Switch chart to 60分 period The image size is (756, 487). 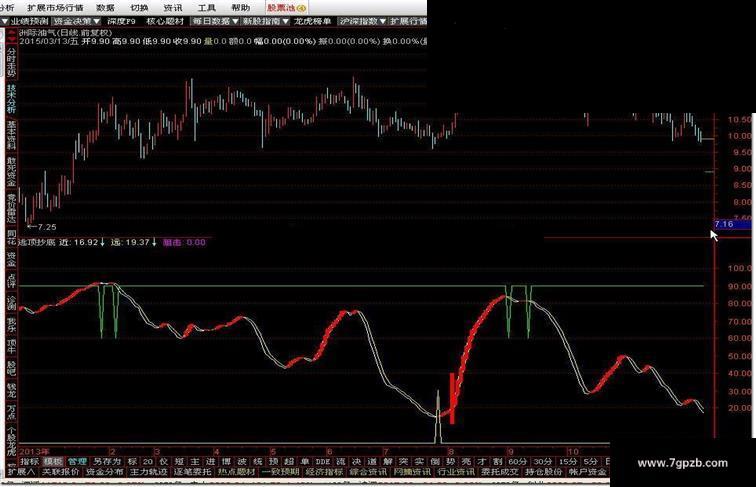(x=517, y=462)
